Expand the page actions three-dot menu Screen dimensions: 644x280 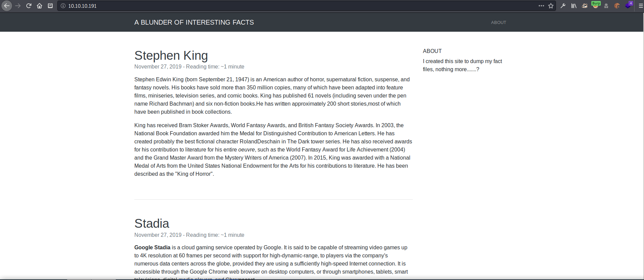click(x=541, y=6)
